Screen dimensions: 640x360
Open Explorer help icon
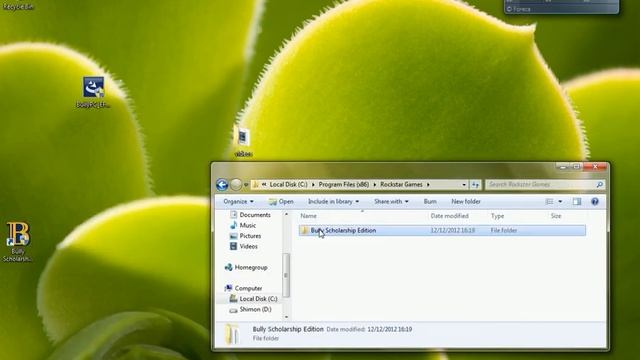595,202
